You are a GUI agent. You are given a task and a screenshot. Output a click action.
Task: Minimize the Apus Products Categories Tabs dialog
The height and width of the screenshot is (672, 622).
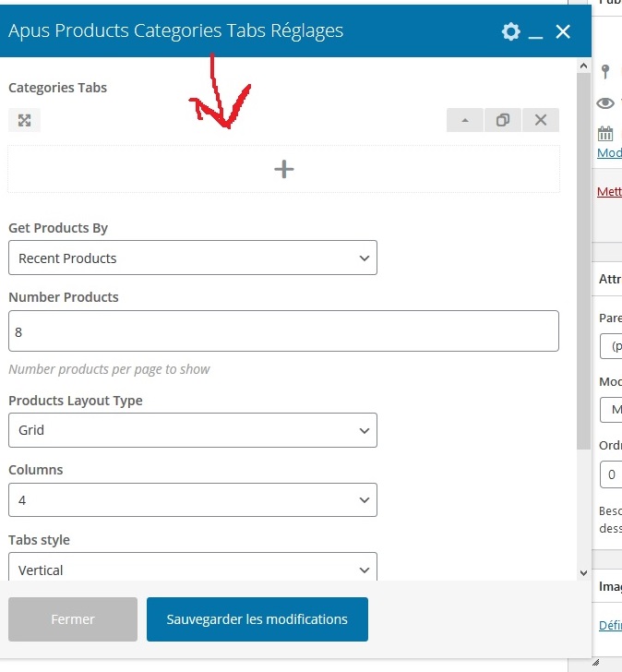[x=535, y=38]
